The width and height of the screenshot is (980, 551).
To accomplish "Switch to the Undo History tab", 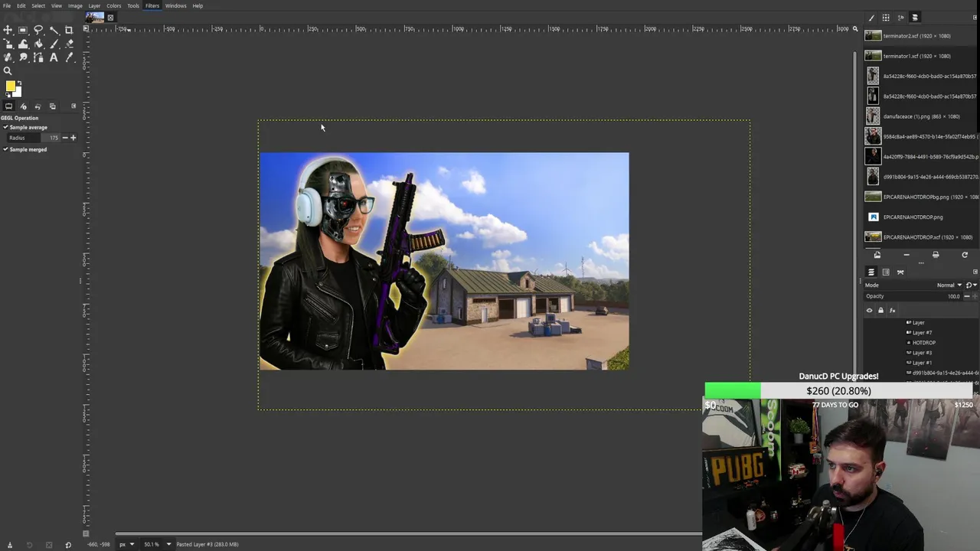I will 38,106.
